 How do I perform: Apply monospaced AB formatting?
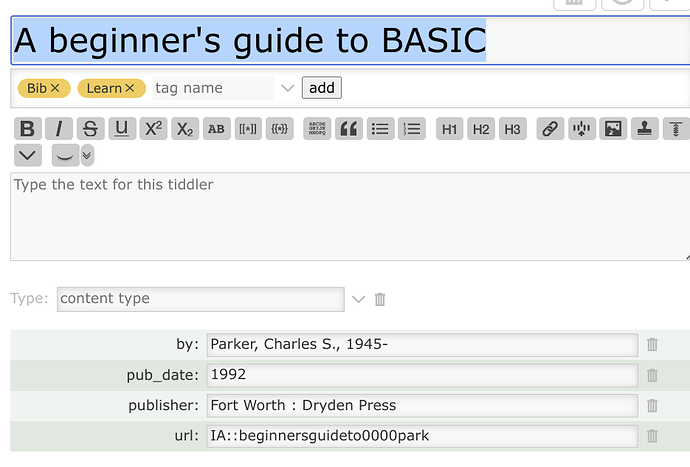pyautogui.click(x=217, y=129)
